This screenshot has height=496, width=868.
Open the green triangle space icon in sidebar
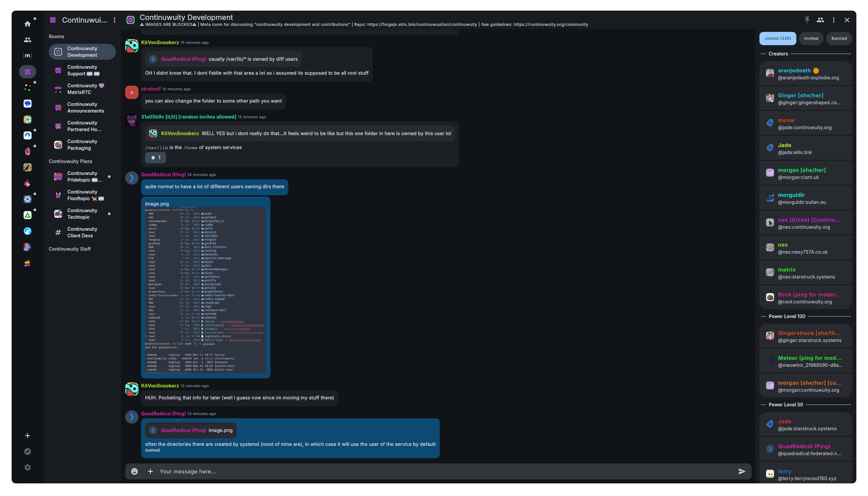click(28, 215)
